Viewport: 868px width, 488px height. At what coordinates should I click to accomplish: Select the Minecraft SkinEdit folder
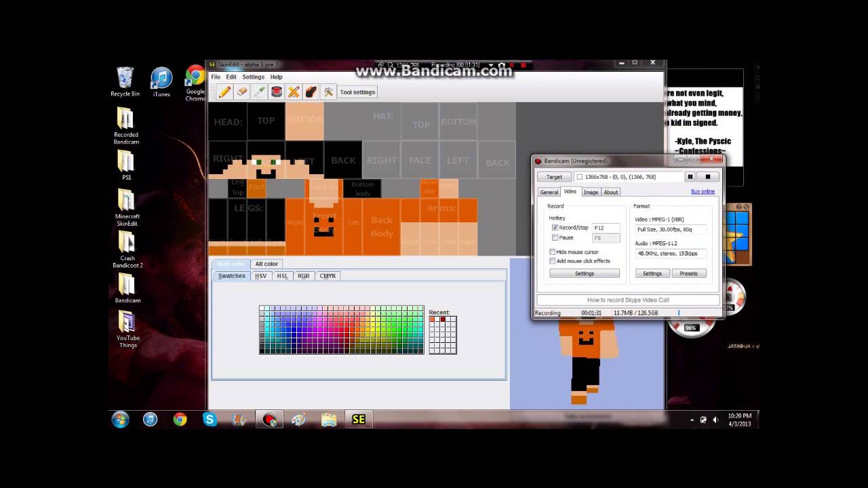click(127, 207)
